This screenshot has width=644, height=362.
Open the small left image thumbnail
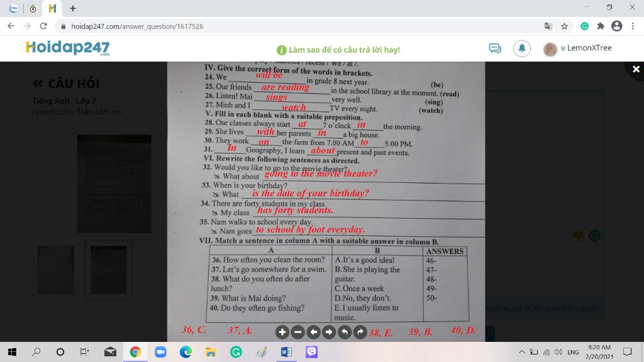click(x=55, y=270)
